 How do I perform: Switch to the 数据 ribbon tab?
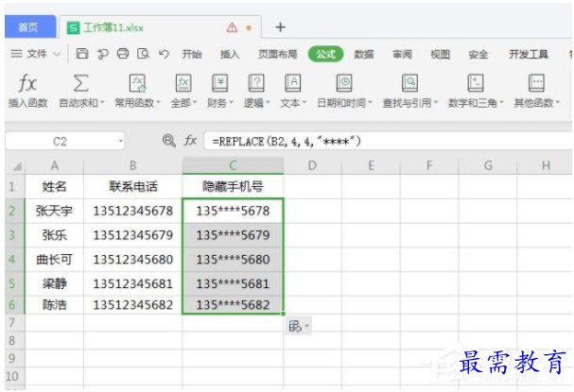364,54
